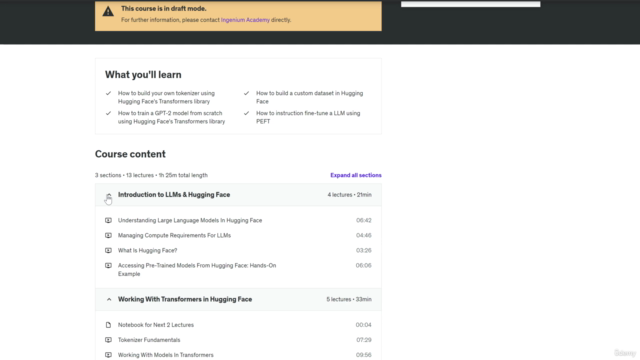640x360 pixels.
Task: Click How to instruction fine-tune a LLM text
Action: (x=308, y=117)
